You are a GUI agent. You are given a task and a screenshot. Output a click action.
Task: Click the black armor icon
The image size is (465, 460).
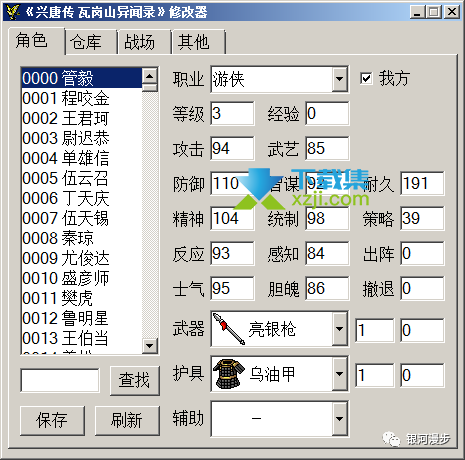pyautogui.click(x=229, y=374)
